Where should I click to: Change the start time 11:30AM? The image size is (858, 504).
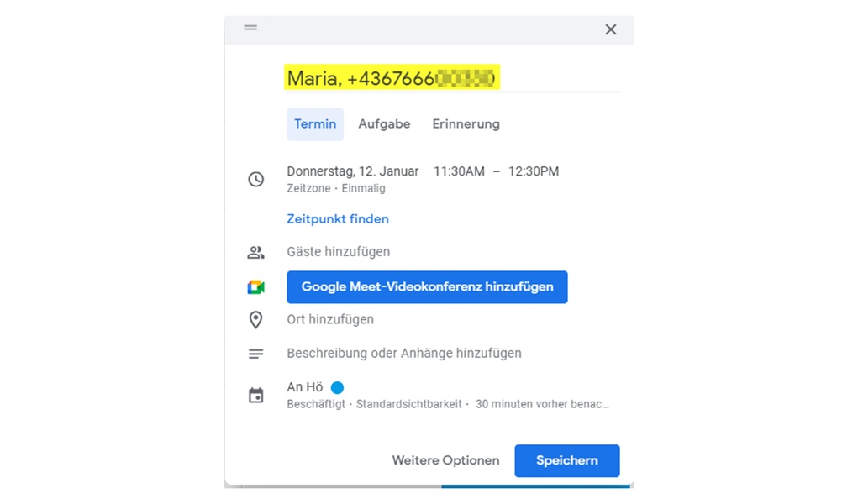(459, 171)
